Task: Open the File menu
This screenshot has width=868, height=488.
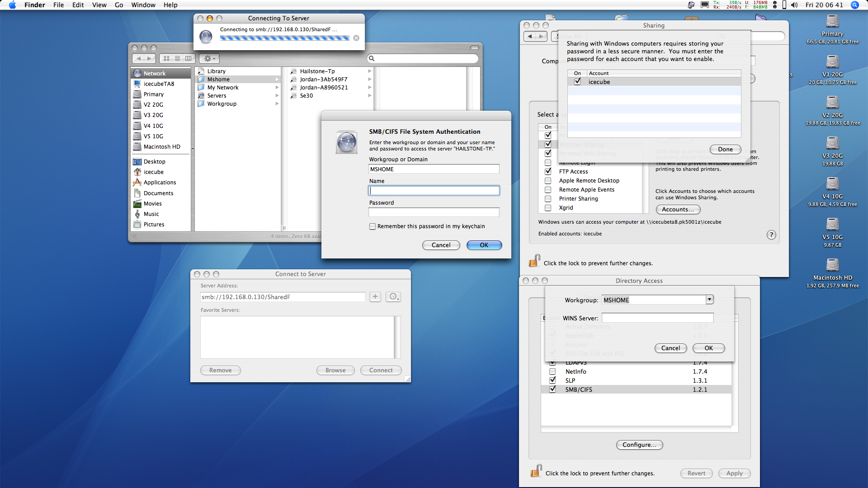Action: (x=58, y=5)
